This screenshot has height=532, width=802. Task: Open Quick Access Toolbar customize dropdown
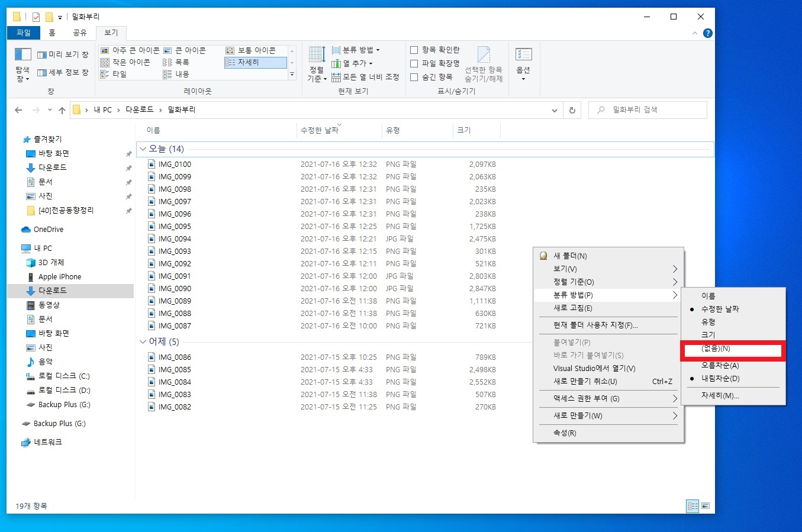(60, 17)
